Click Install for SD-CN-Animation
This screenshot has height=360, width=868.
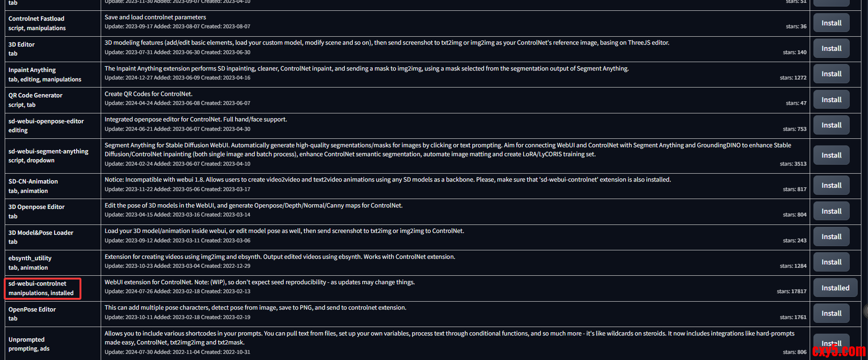(831, 185)
